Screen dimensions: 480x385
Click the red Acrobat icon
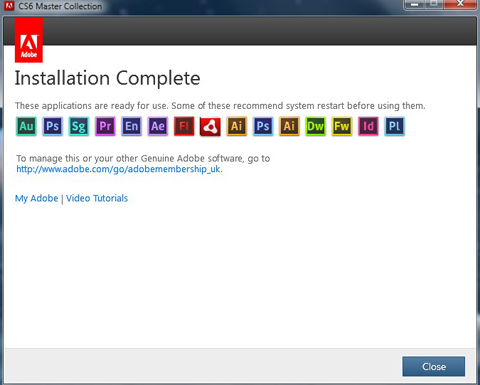click(210, 127)
